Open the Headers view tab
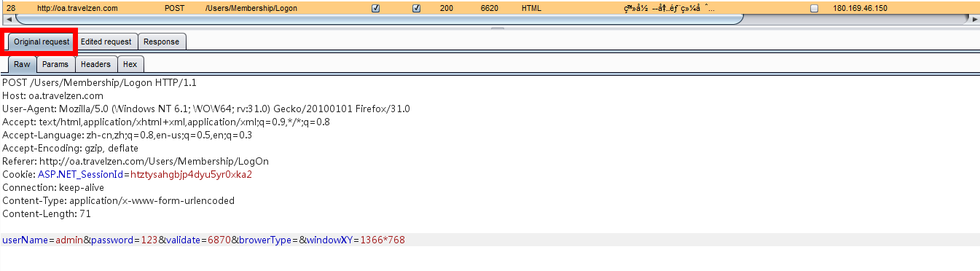This screenshot has height=271, width=980. [x=95, y=64]
